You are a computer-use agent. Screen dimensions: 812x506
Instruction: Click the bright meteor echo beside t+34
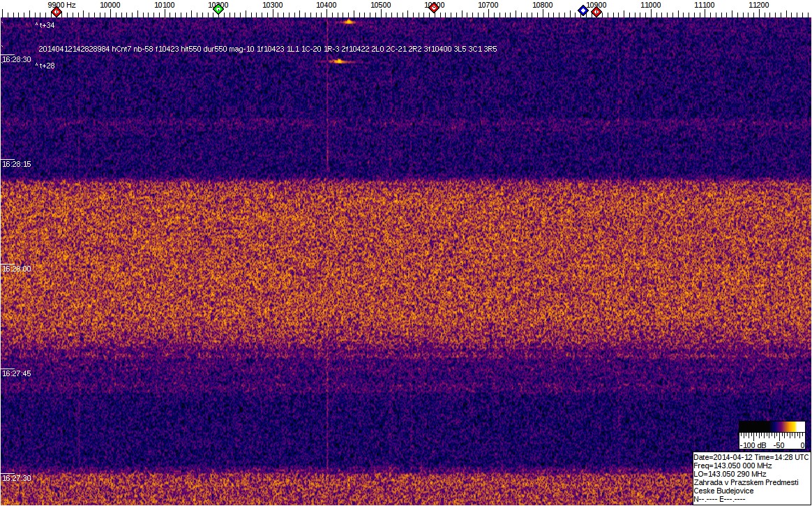tap(349, 22)
